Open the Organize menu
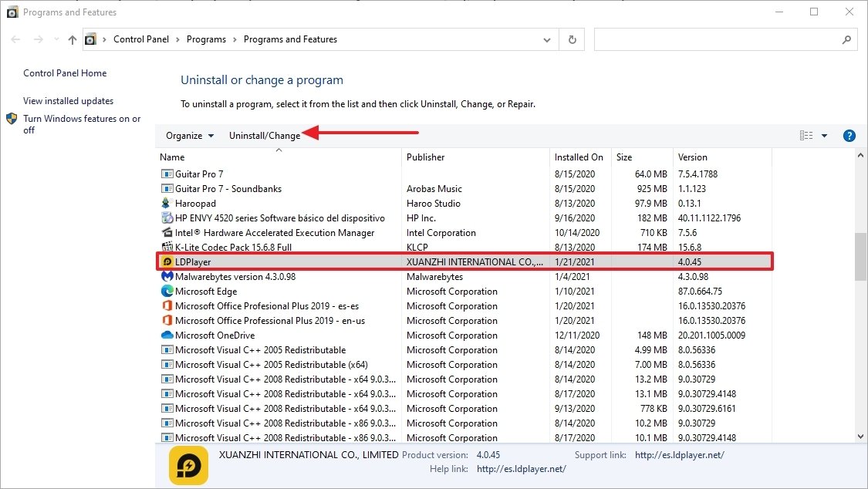This screenshot has width=868, height=489. (190, 136)
